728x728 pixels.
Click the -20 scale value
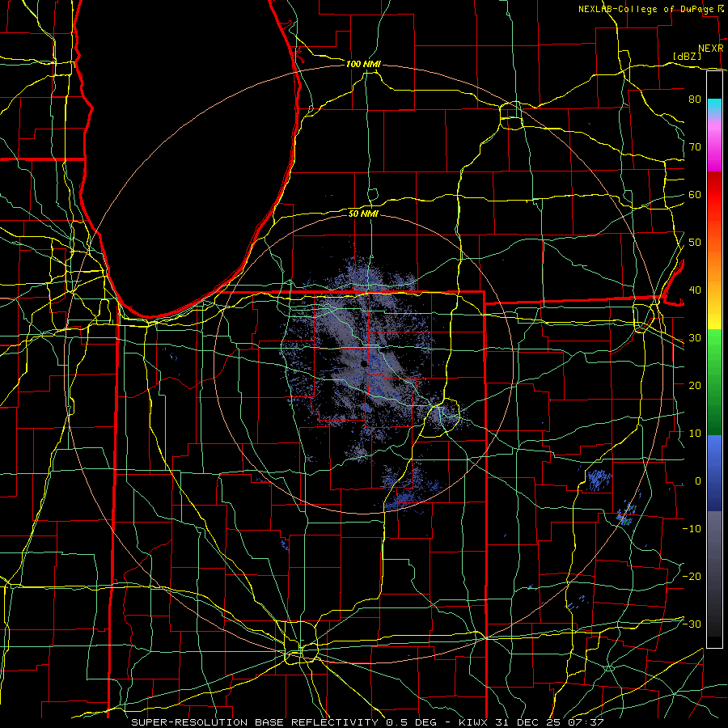click(692, 576)
